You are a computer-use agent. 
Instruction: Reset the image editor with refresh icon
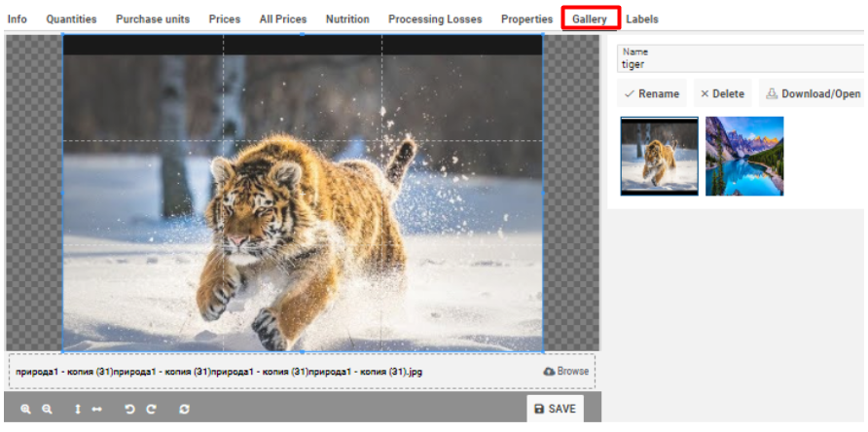[x=184, y=410]
